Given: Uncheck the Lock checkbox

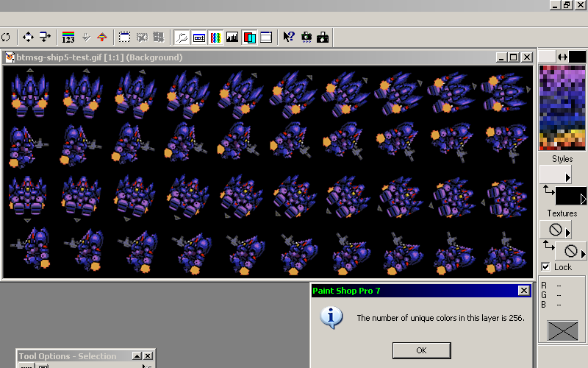Looking at the screenshot, I should coord(545,267).
